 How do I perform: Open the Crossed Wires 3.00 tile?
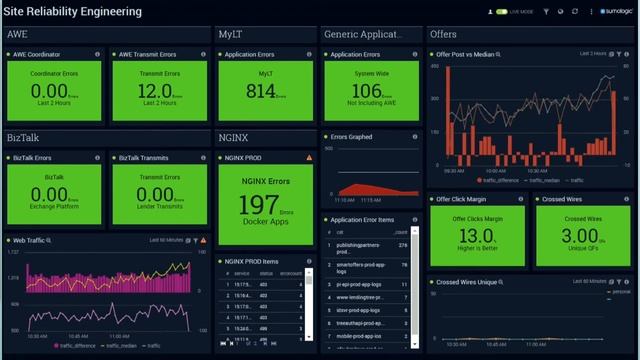583,236
